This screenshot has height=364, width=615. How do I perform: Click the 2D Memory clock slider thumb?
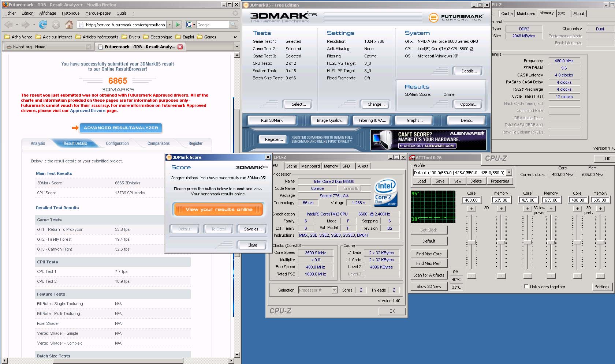501,243
